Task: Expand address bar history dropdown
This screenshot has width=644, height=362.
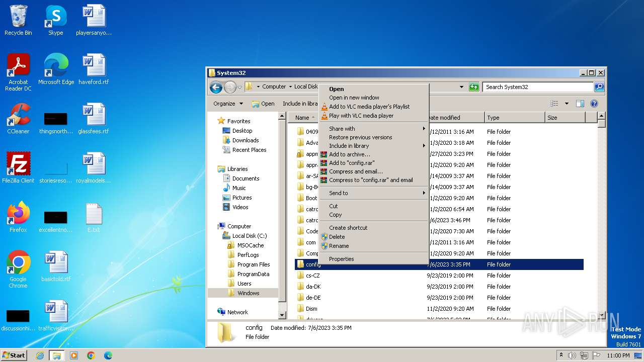Action: coord(461,87)
